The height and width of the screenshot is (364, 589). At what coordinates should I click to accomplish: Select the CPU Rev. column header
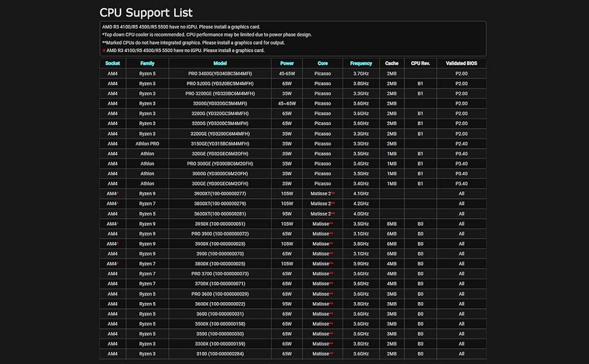420,63
